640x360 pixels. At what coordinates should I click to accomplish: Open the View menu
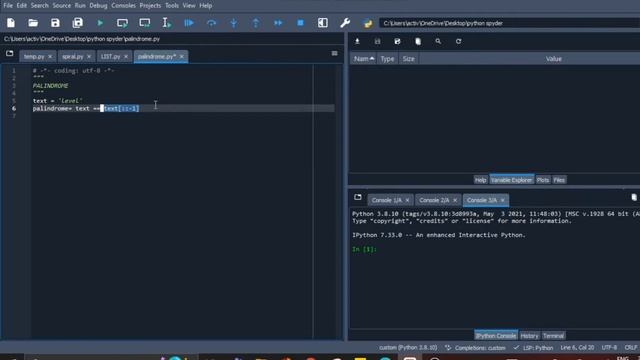click(189, 6)
